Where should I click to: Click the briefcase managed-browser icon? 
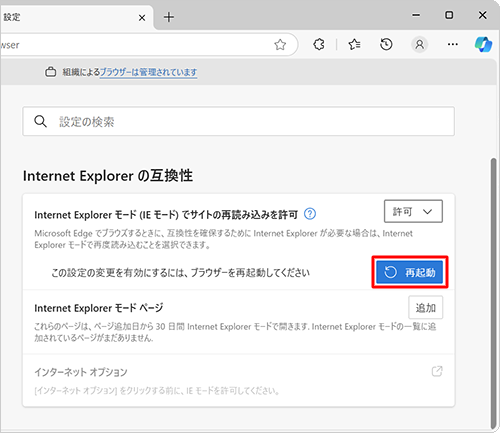pos(50,72)
